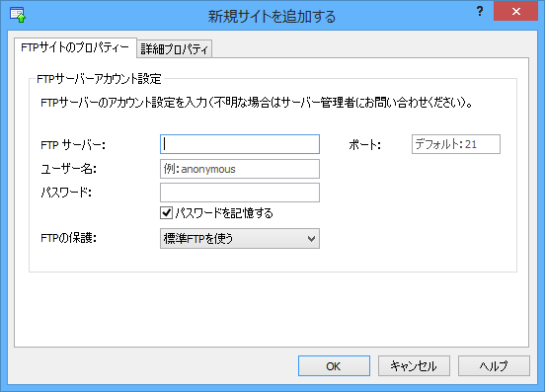Click the ポート field showing デフォルト: 21
The height and width of the screenshot is (392, 545).
[x=456, y=144]
